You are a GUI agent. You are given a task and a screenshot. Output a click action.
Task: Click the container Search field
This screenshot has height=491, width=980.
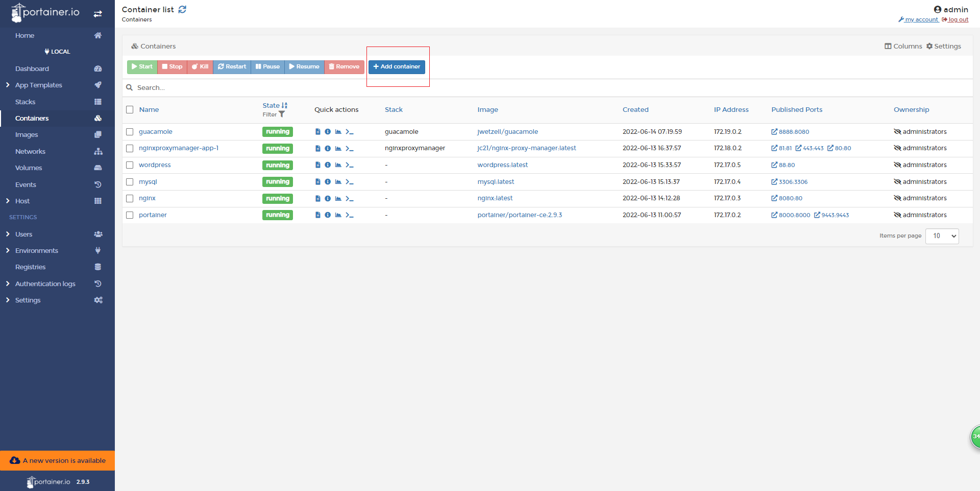(x=547, y=88)
